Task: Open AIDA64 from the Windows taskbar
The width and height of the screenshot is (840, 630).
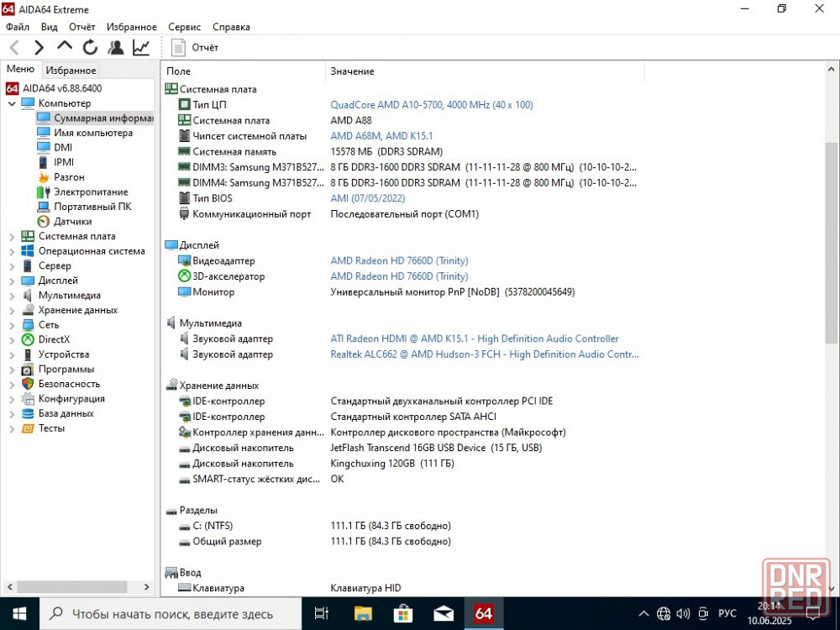Action: [483, 613]
